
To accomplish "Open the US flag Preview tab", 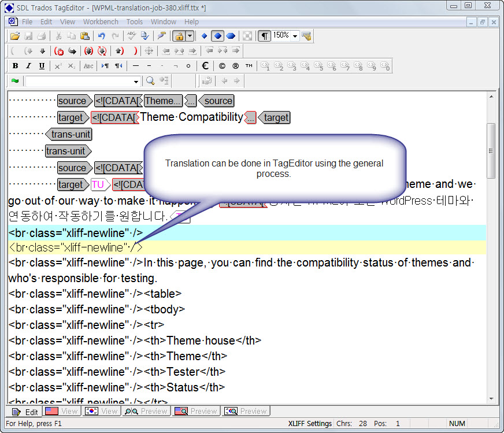I will point(196,411).
